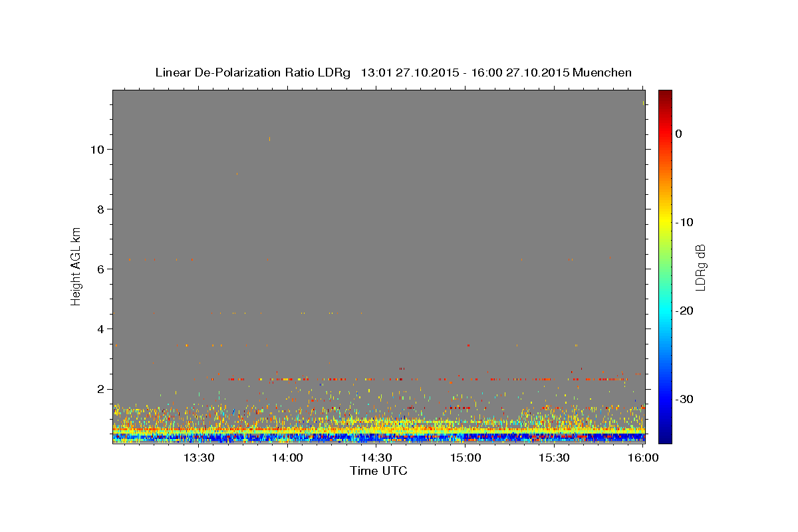Click the dark red top of the colorbar
The width and height of the screenshot is (798, 532).
(x=665, y=96)
